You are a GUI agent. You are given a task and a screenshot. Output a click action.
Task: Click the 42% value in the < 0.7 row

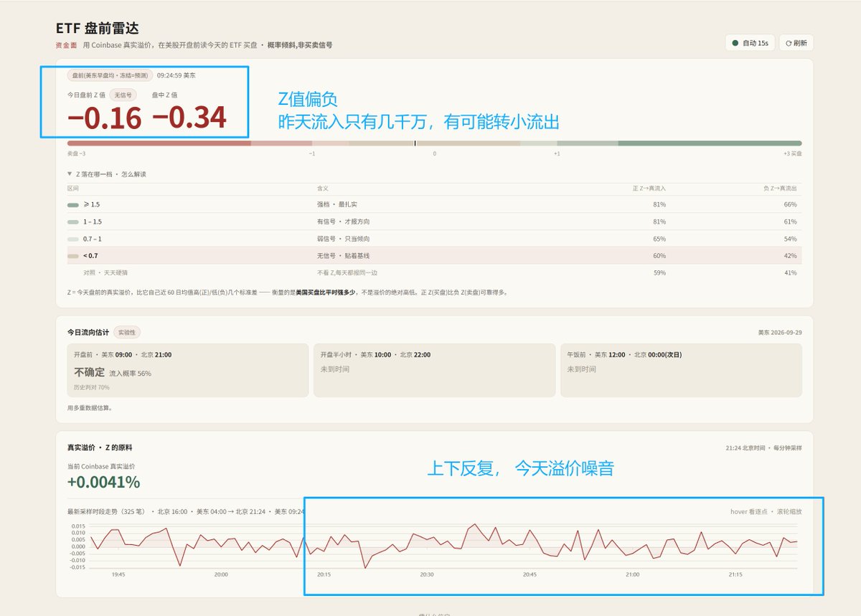coord(791,256)
